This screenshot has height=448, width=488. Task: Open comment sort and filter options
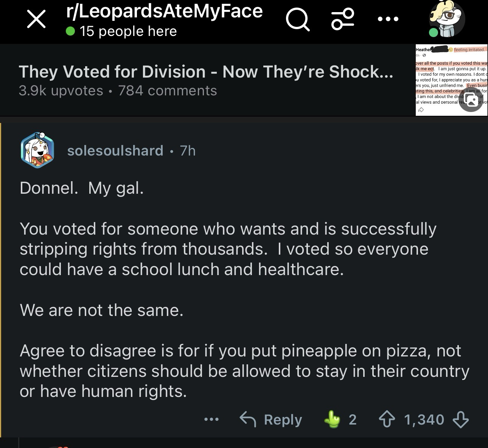[x=343, y=19]
